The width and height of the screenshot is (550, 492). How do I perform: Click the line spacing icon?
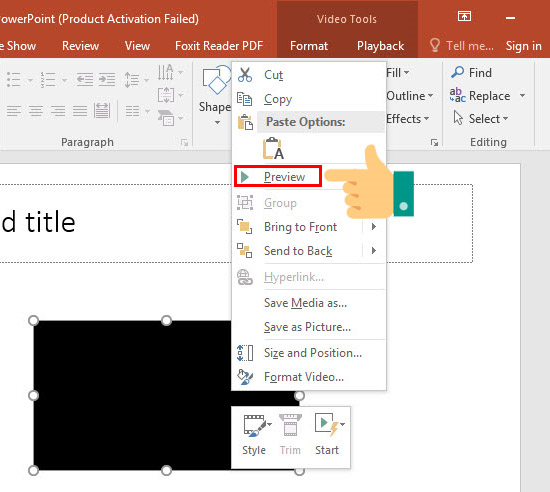(132, 80)
